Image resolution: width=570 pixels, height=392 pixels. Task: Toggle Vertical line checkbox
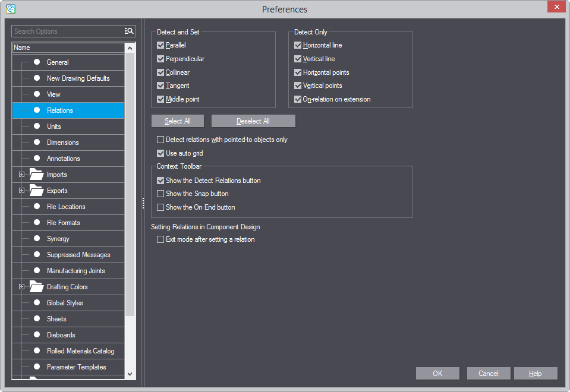pyautogui.click(x=298, y=59)
